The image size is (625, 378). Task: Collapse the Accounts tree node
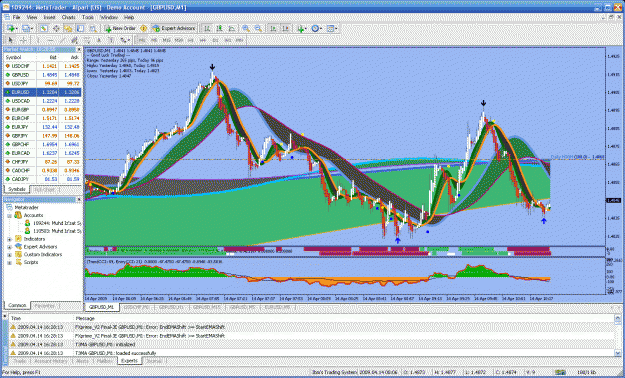coord(9,215)
